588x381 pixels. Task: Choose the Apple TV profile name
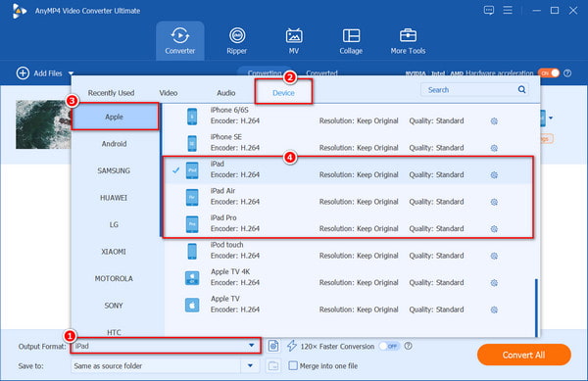pos(225,299)
